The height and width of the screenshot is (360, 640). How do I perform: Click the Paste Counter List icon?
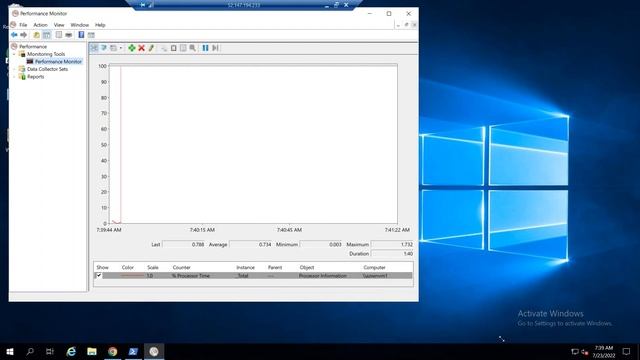click(173, 48)
